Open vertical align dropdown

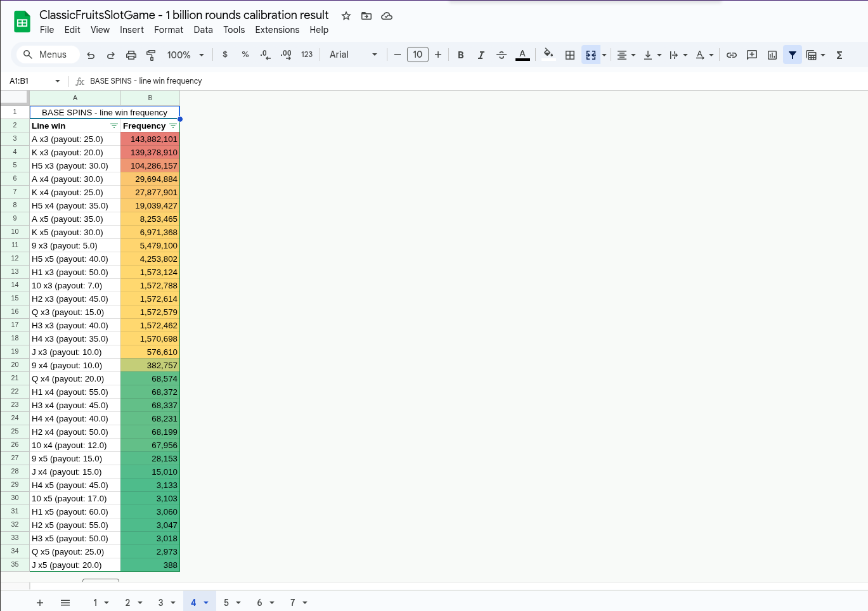click(x=652, y=55)
